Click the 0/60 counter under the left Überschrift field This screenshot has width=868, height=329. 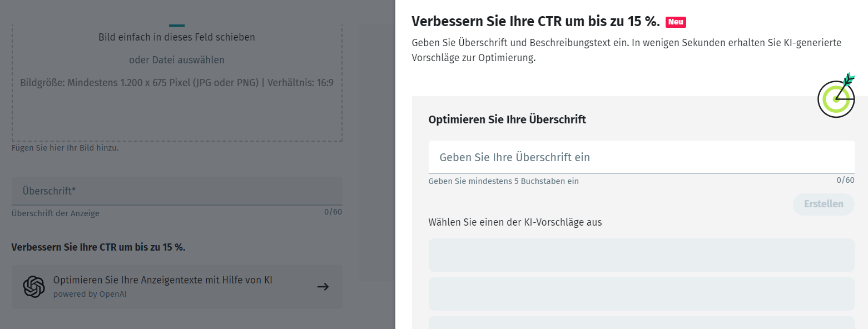[333, 212]
